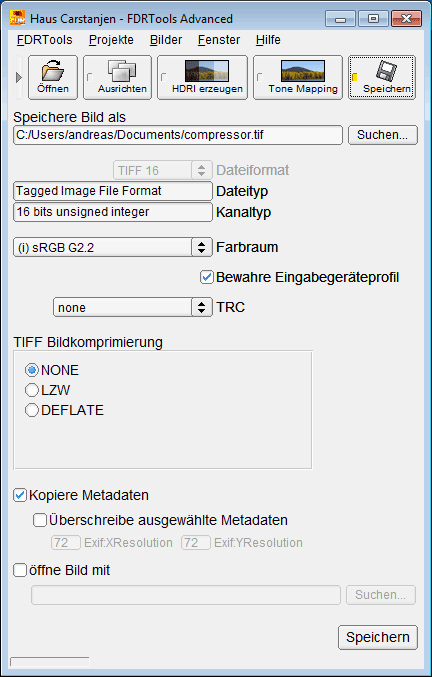The image size is (432, 677).
Task: Select LZW compression option
Action: [x=32, y=390]
